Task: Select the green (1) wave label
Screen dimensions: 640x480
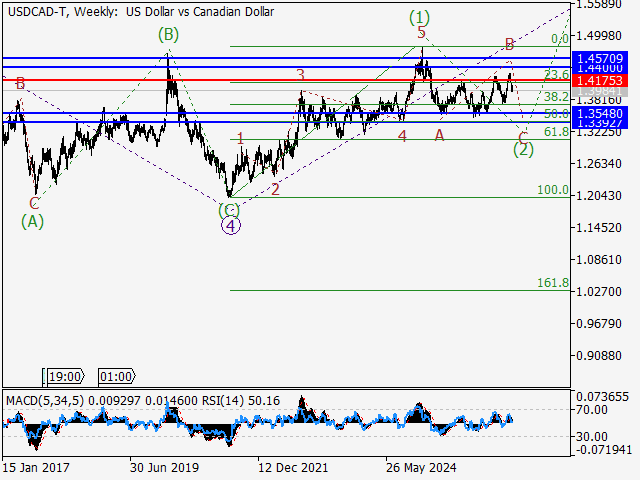Action: pos(420,18)
